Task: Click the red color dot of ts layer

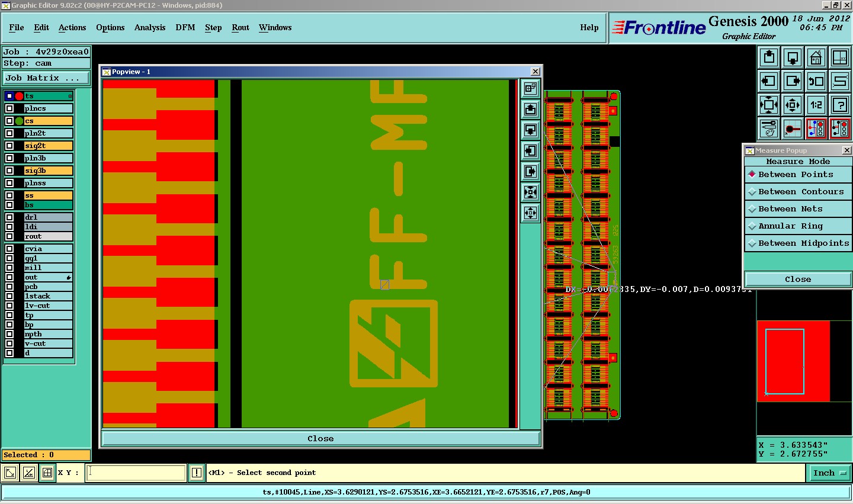Action: (x=19, y=96)
